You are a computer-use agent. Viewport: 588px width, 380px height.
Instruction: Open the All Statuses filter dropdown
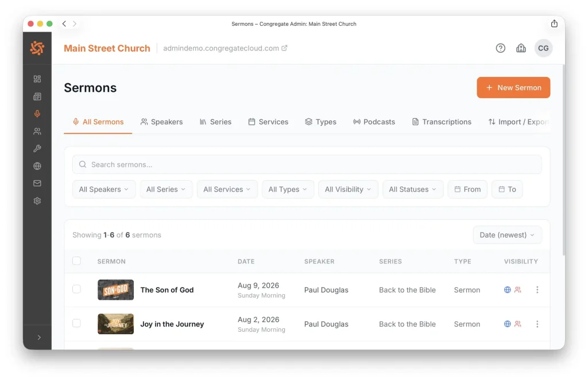click(413, 189)
